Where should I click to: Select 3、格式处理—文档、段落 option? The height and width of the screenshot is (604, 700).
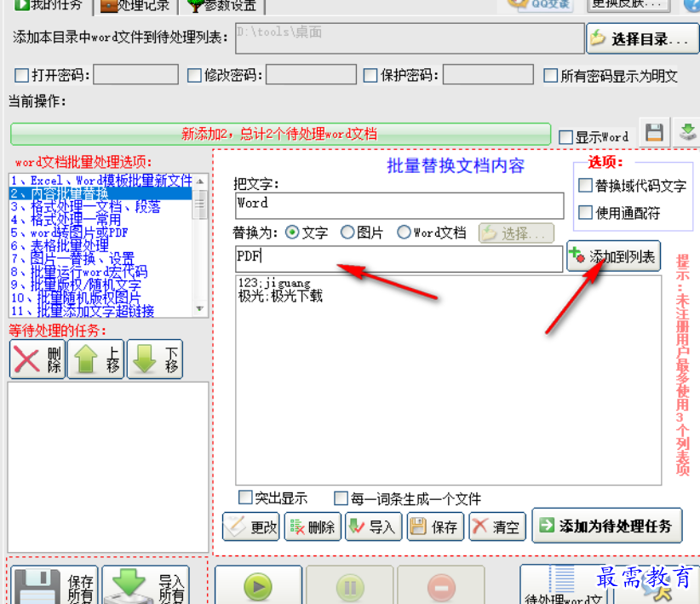(x=100, y=207)
